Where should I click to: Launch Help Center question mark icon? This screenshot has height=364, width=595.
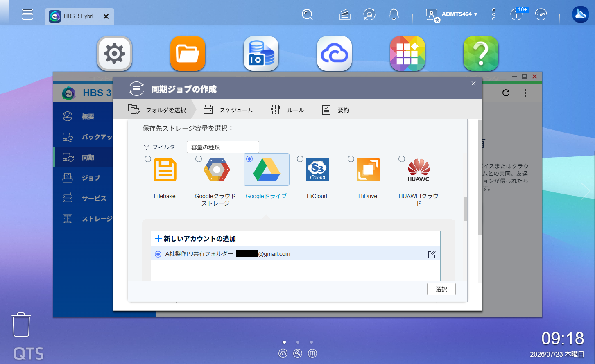[481, 53]
